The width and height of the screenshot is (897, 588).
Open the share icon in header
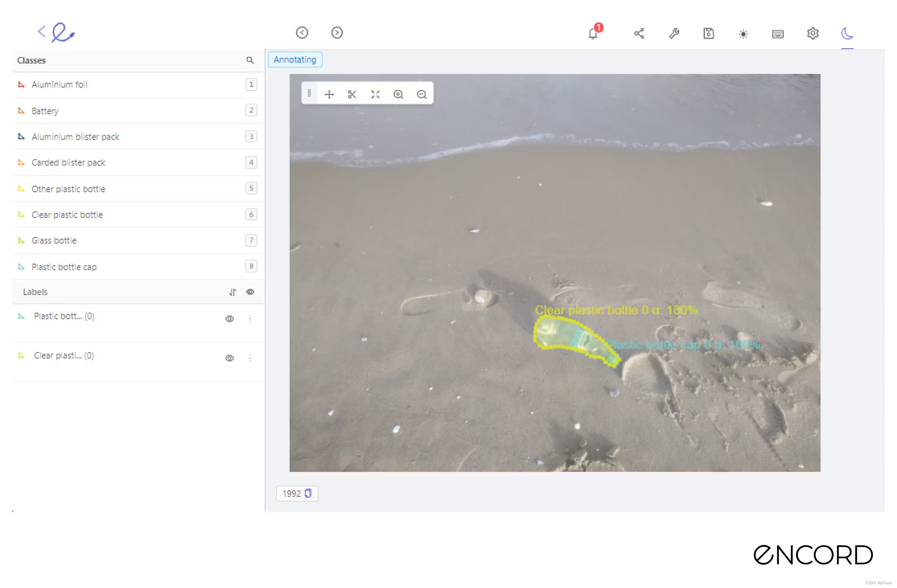coord(639,34)
